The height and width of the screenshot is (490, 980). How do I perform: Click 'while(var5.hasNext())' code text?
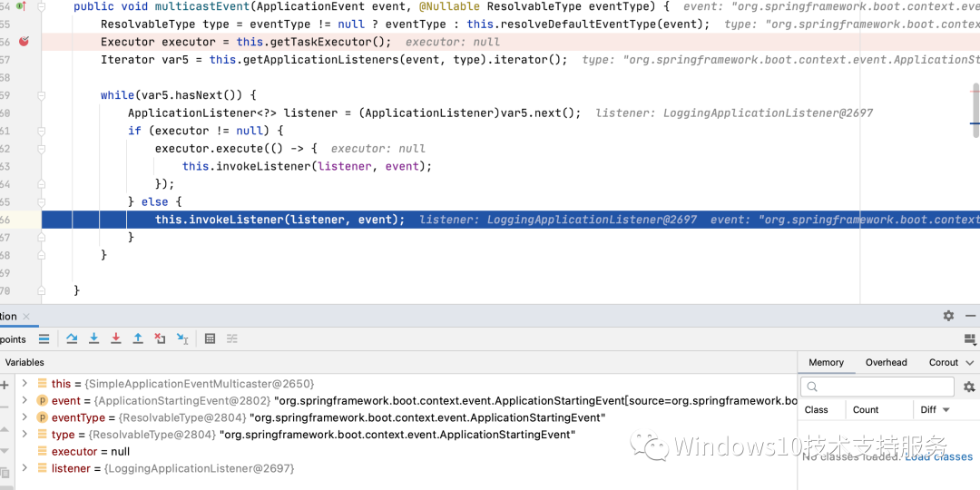pyautogui.click(x=179, y=95)
